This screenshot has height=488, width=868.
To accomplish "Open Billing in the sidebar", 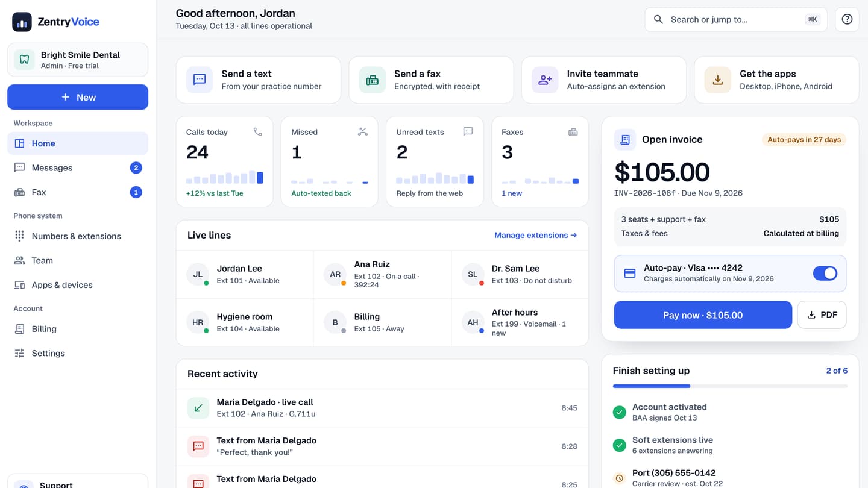I will coord(78,329).
